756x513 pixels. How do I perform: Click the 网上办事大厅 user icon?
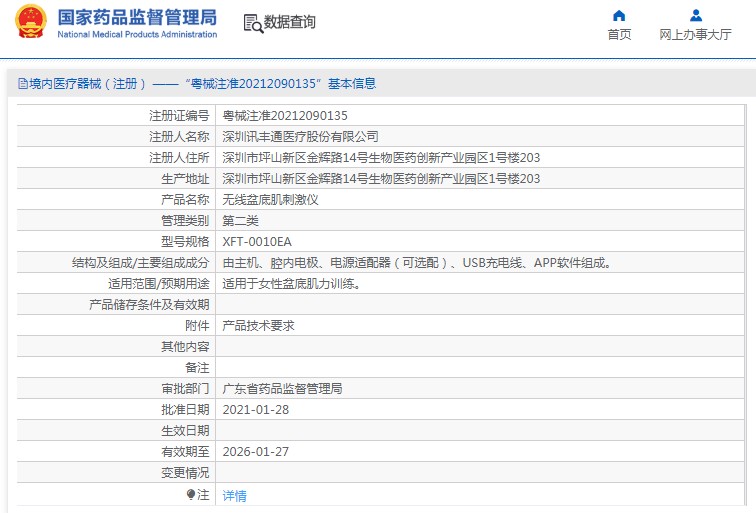(696, 16)
